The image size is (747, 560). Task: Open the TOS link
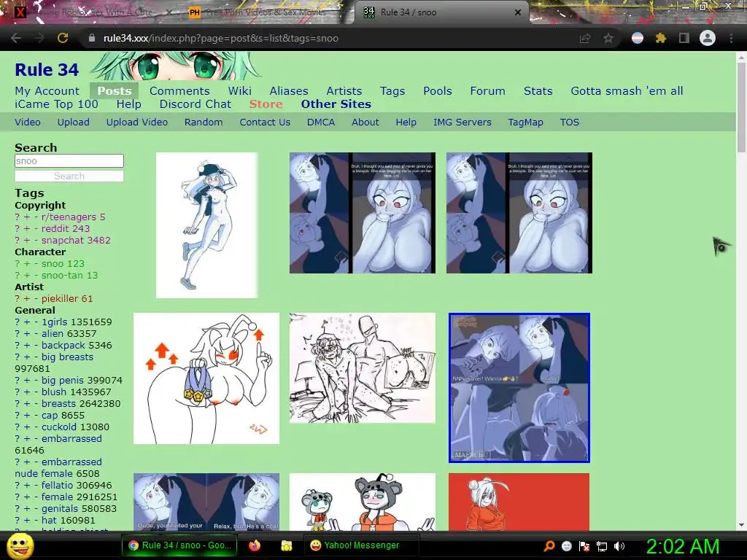pyautogui.click(x=569, y=122)
